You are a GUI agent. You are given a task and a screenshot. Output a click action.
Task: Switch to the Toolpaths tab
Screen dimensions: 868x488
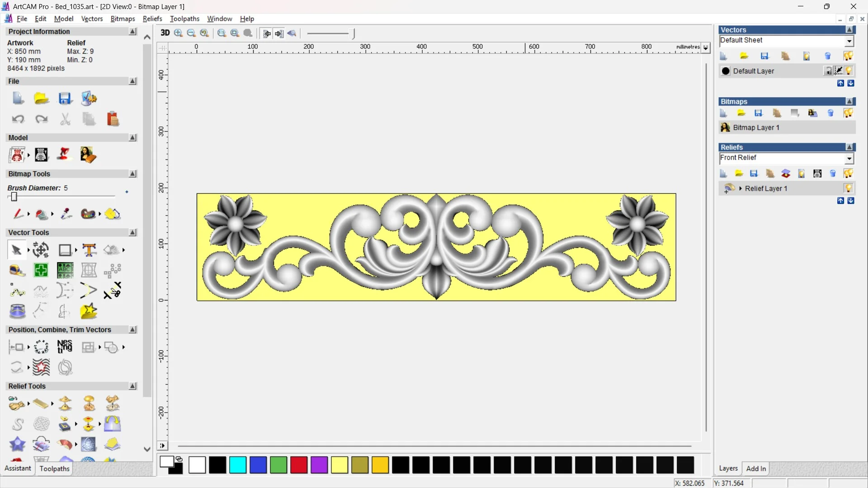54,469
